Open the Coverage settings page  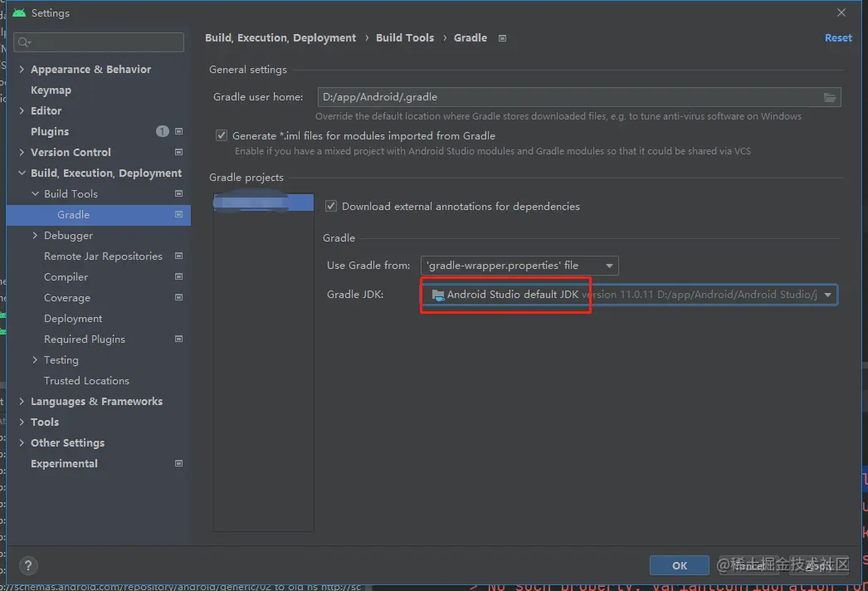tap(67, 298)
